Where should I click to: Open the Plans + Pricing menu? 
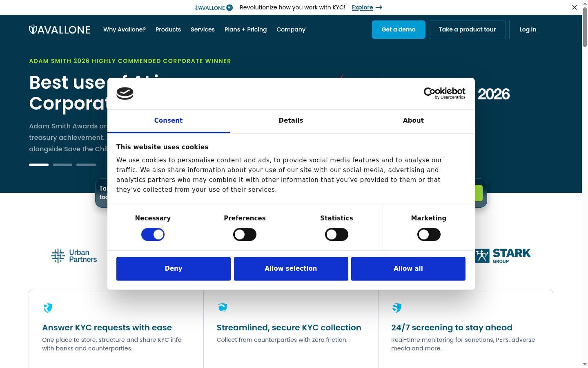point(245,29)
